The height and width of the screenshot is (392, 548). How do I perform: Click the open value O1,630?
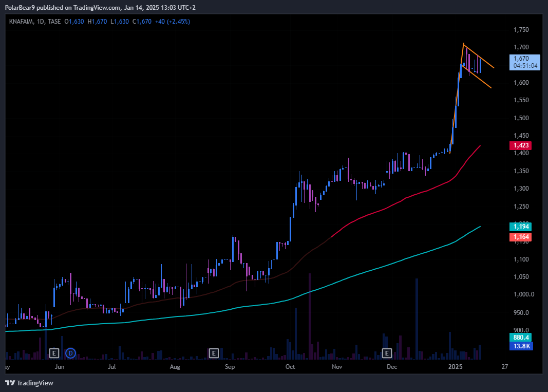tap(74, 22)
